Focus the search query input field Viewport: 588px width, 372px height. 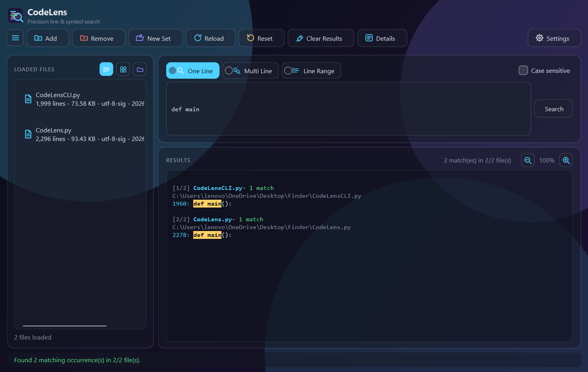point(348,109)
